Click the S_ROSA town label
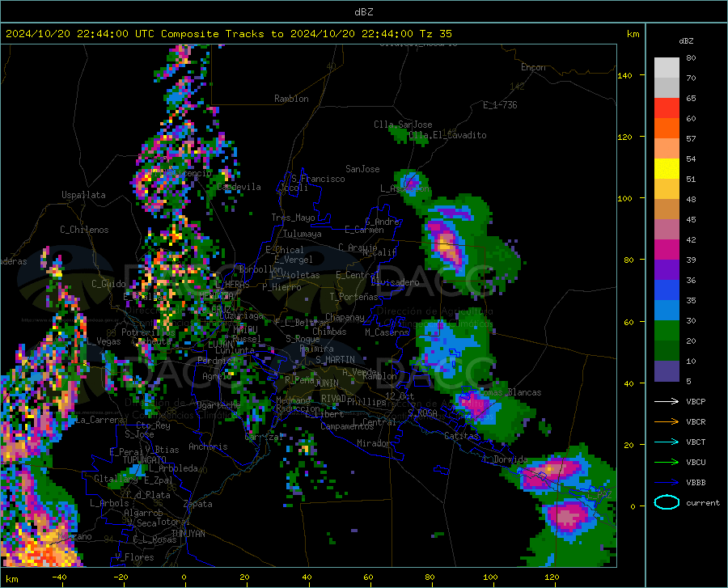This screenshot has height=588, width=728. [x=422, y=412]
